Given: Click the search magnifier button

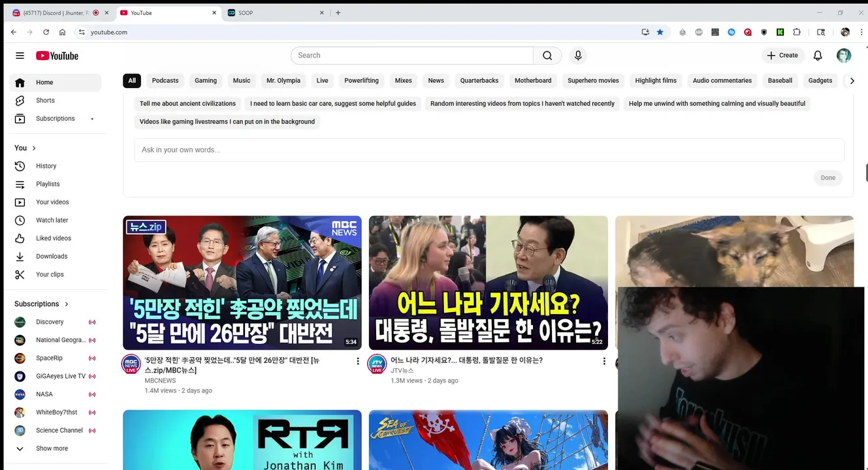Looking at the screenshot, I should click(x=547, y=55).
